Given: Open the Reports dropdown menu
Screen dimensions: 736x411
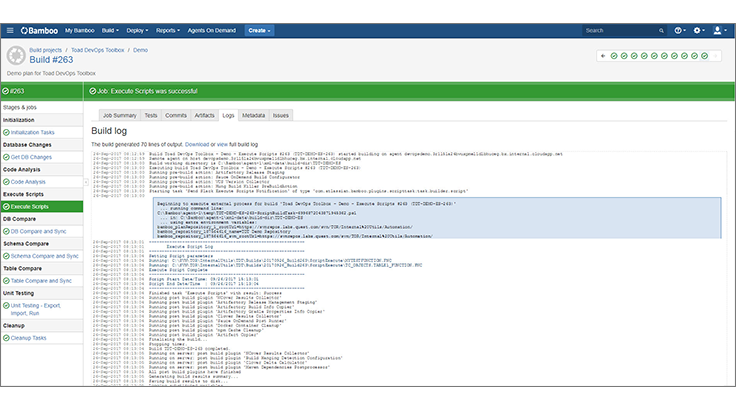Looking at the screenshot, I should point(168,30).
